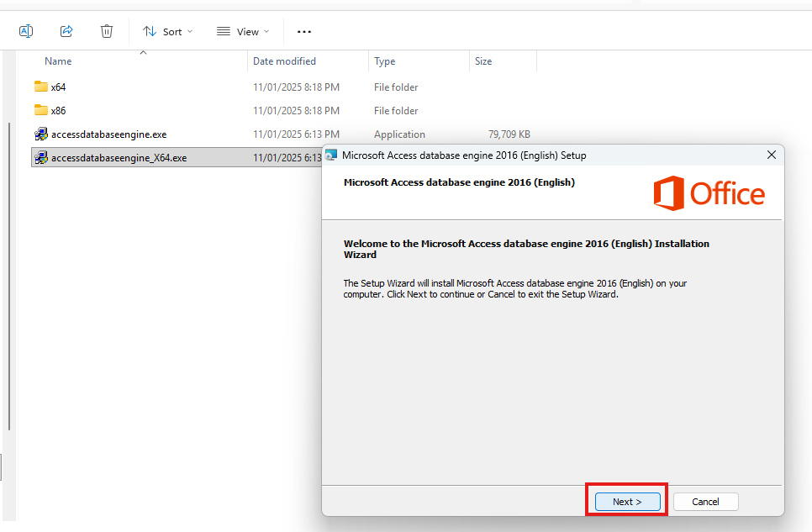Viewport: 812px width, 532px height.
Task: Open the x64 folder icon
Action: point(40,87)
